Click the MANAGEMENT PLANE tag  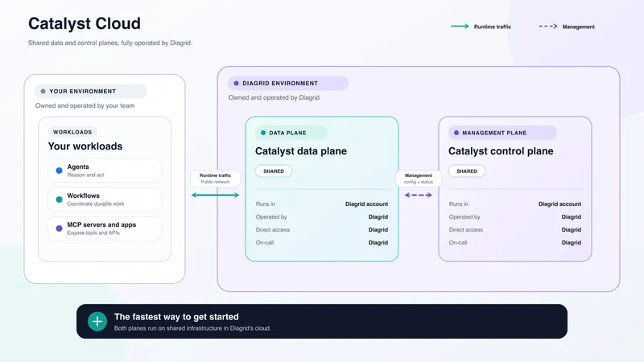pyautogui.click(x=502, y=133)
